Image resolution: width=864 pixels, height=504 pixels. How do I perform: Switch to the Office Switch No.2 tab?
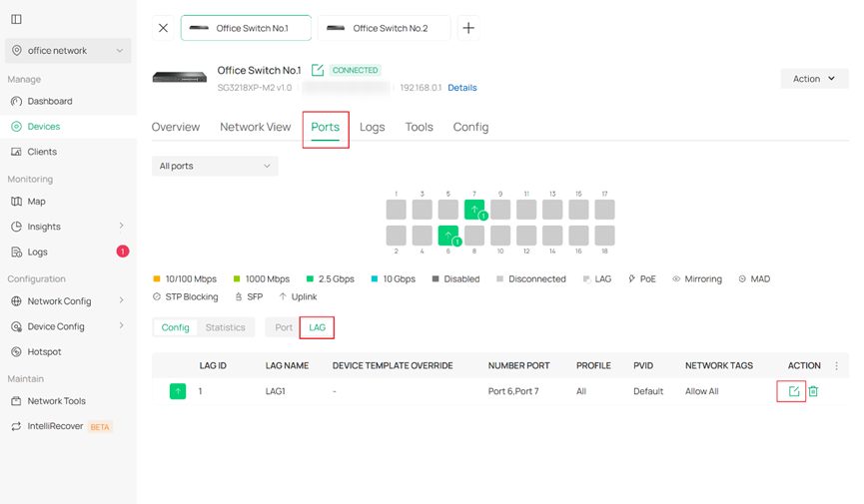click(x=385, y=28)
